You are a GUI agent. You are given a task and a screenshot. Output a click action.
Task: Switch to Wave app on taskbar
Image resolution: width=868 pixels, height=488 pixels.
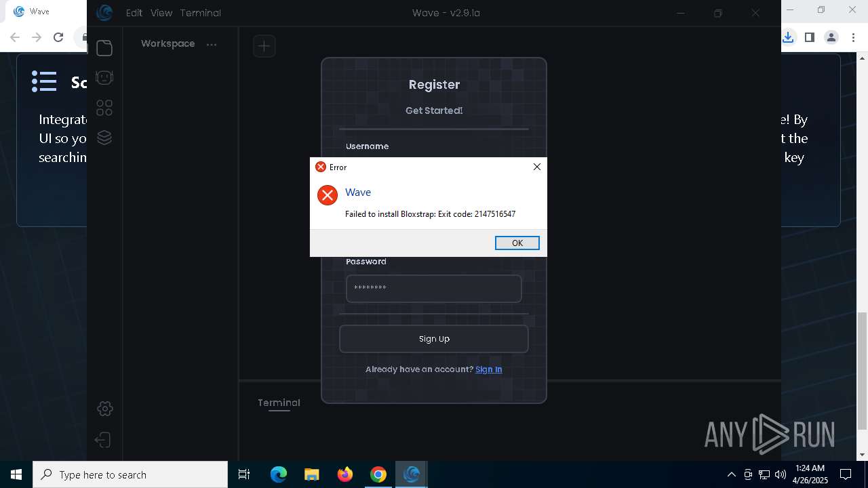click(412, 474)
